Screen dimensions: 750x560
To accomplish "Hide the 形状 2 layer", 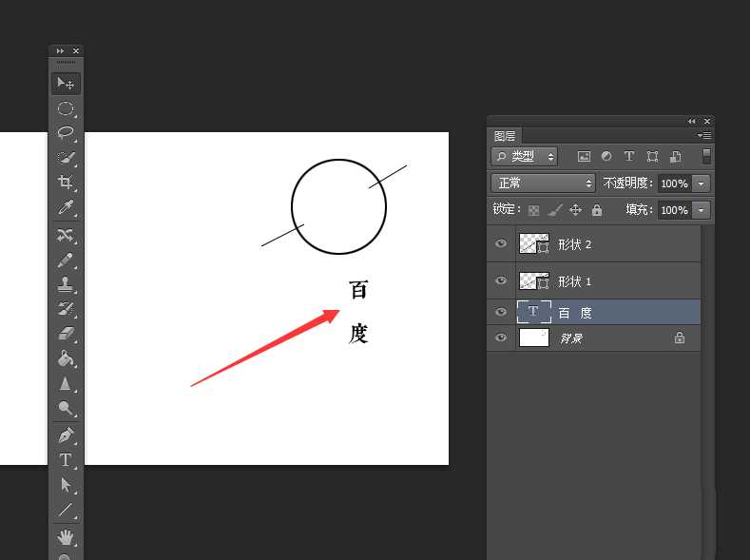I will pos(501,244).
